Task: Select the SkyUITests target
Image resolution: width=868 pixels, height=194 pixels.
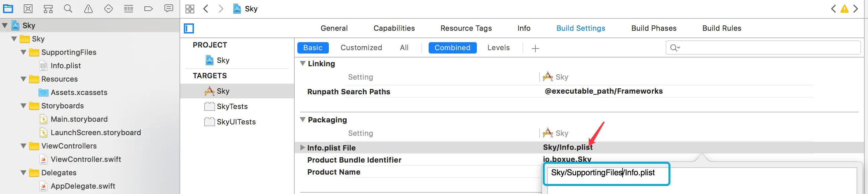Action: pyautogui.click(x=230, y=122)
